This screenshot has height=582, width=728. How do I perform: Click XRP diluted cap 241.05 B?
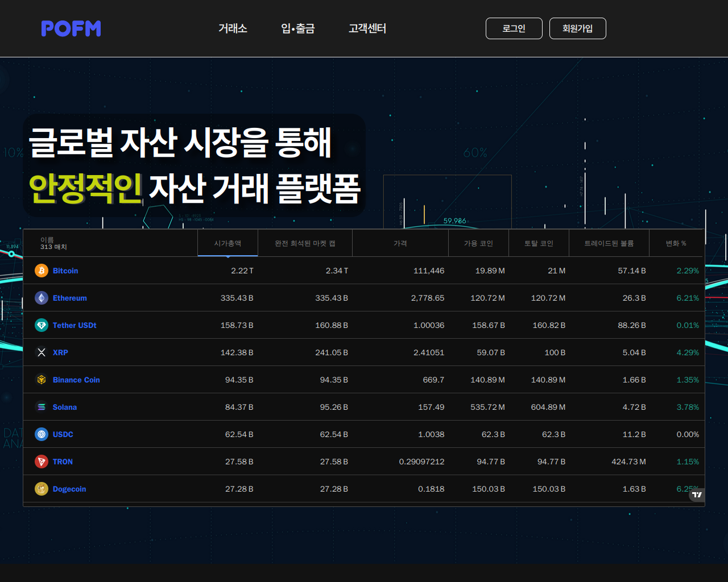332,353
